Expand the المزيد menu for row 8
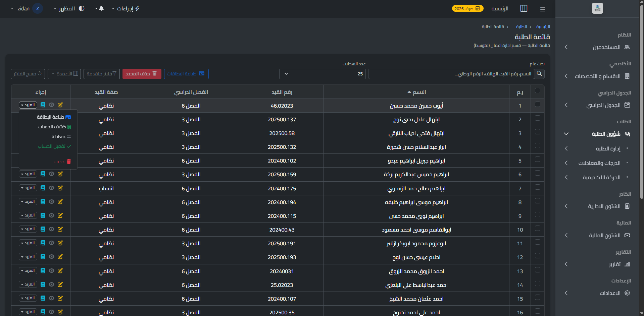 (x=28, y=202)
